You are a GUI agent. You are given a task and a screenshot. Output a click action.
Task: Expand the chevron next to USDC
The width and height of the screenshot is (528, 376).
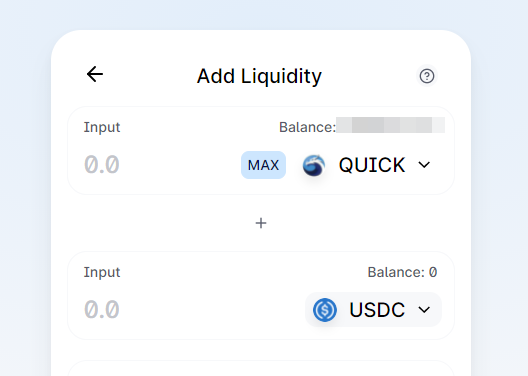[424, 310]
